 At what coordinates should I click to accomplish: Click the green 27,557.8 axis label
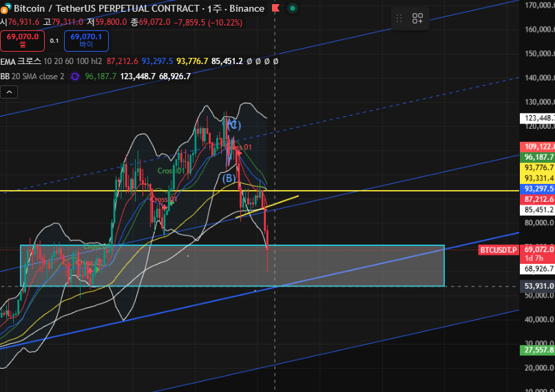coord(537,350)
